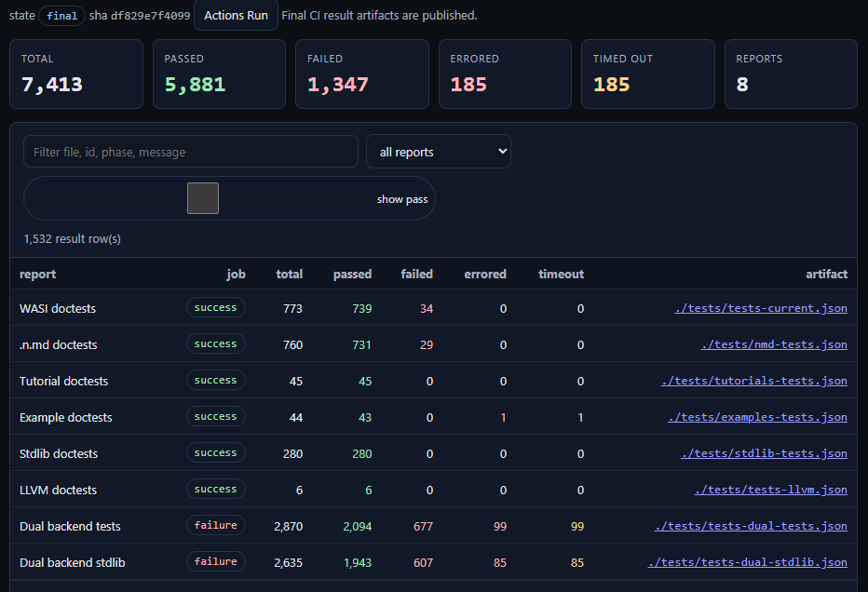Click the '1,532 result row(s)' count text
Viewport: 868px width, 592px height.
coord(72,239)
